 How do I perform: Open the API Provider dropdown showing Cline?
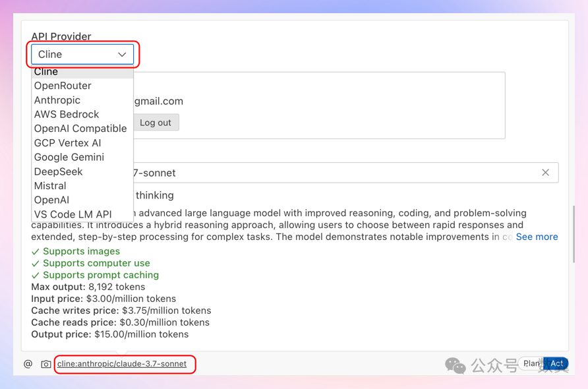click(82, 54)
